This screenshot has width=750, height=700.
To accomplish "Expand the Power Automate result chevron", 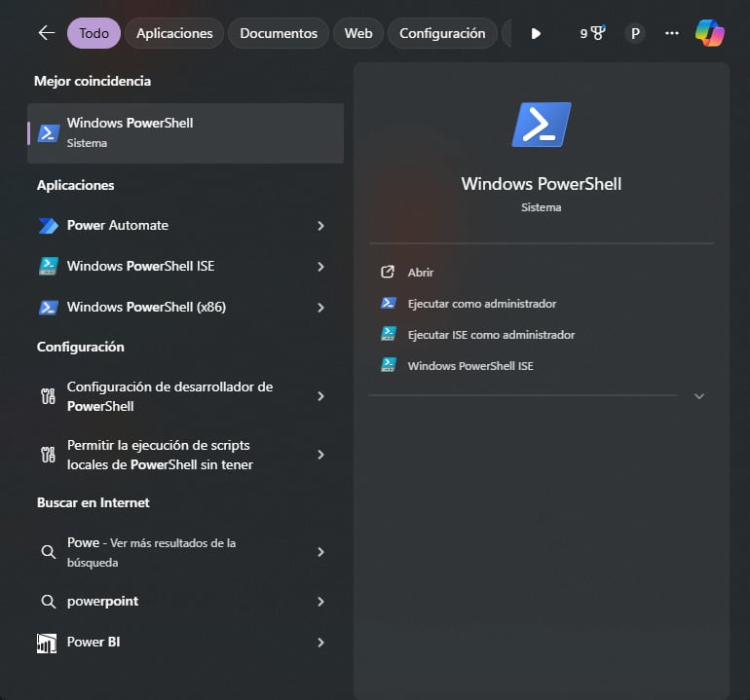I will tap(320, 226).
